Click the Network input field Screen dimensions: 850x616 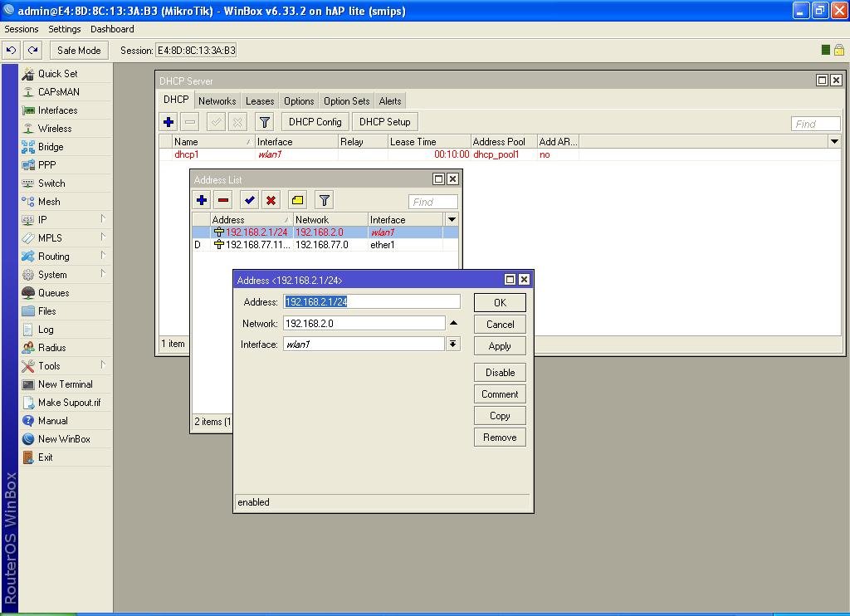tap(364, 324)
